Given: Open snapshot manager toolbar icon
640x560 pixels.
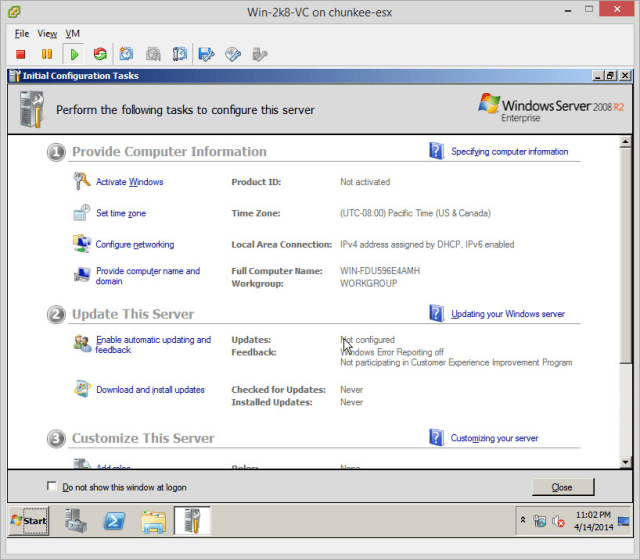Looking at the screenshot, I should tap(180, 54).
